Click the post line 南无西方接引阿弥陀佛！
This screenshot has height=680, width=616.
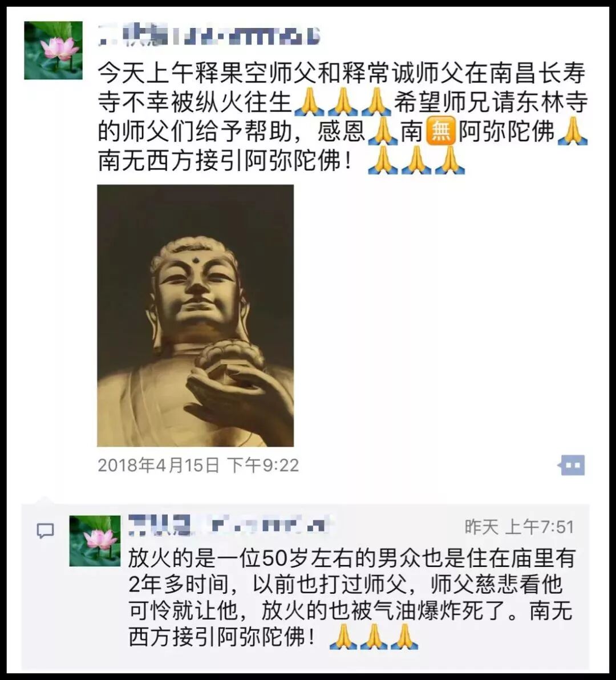[225, 160]
